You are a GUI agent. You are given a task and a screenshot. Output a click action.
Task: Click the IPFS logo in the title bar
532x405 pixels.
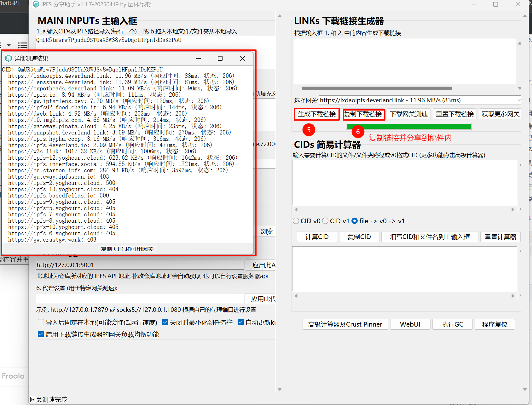(x=36, y=4)
